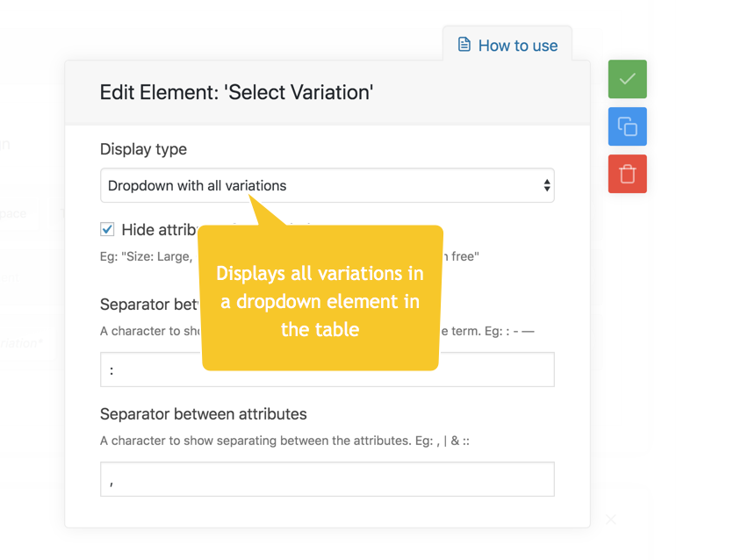The image size is (734, 560).
Task: Click the Edit Element 'Select Variation' header
Action: (x=236, y=92)
